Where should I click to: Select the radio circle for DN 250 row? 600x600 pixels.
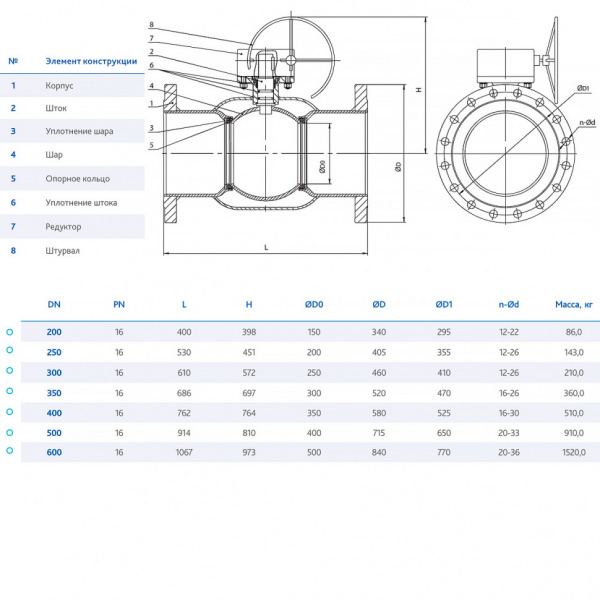10,352
